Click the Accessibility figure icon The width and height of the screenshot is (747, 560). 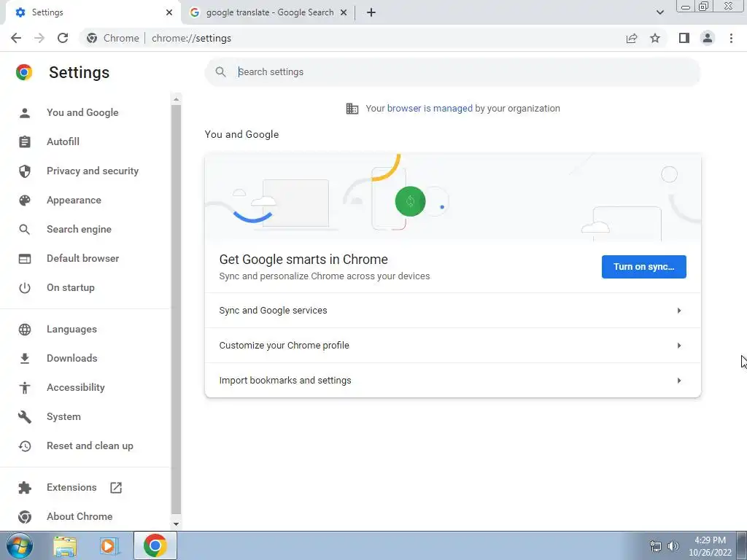click(25, 388)
